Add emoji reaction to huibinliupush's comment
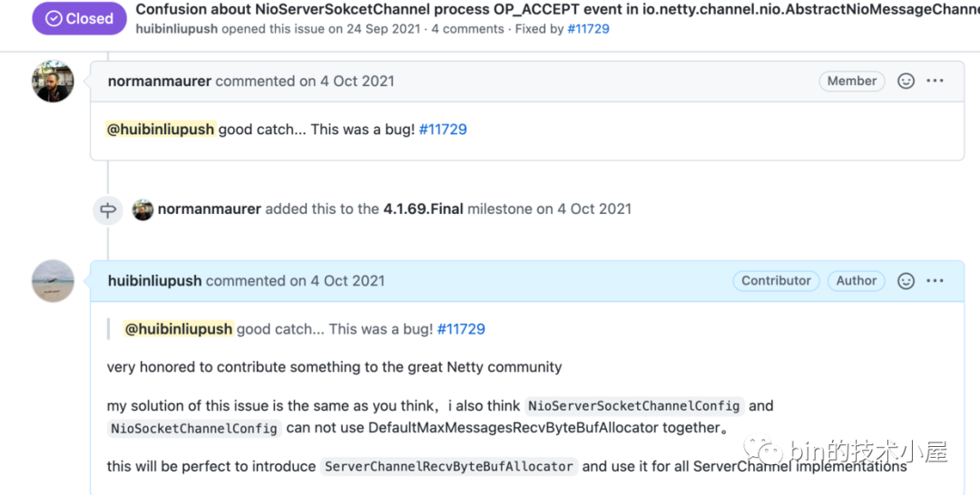The image size is (980, 495). tap(906, 281)
